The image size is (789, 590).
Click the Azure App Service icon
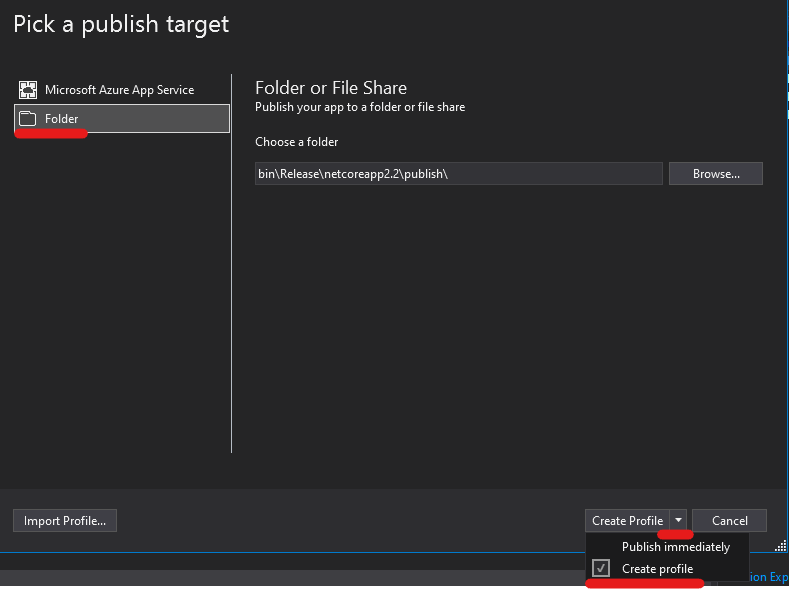pyautogui.click(x=28, y=90)
